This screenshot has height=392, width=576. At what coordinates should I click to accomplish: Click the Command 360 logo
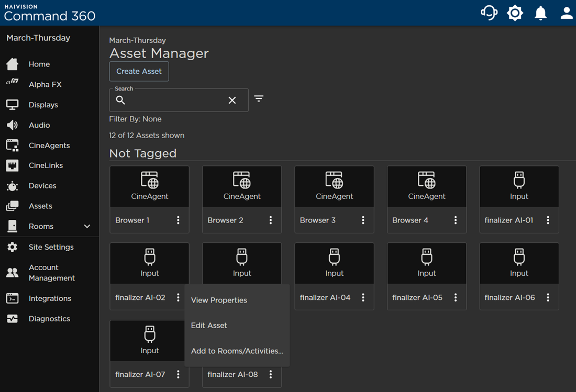pos(50,13)
